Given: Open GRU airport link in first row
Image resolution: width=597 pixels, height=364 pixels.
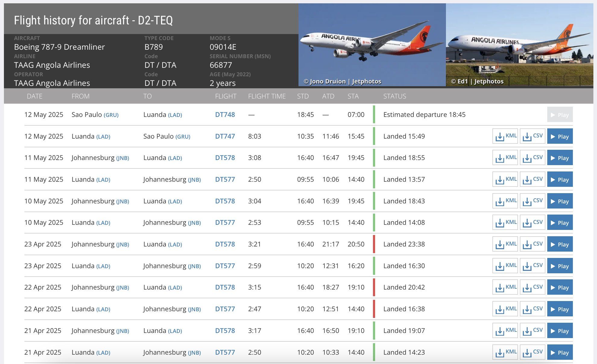Looking at the screenshot, I should [111, 115].
